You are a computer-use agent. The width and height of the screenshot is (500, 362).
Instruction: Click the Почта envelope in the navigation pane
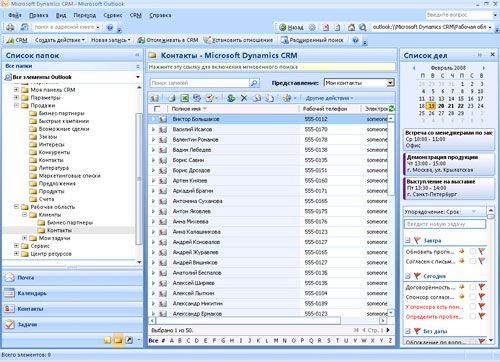[9, 277]
